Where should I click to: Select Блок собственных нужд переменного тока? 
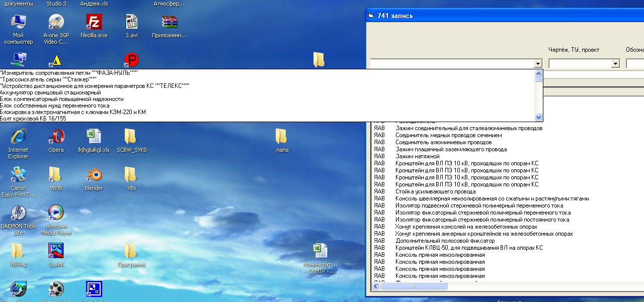point(55,106)
